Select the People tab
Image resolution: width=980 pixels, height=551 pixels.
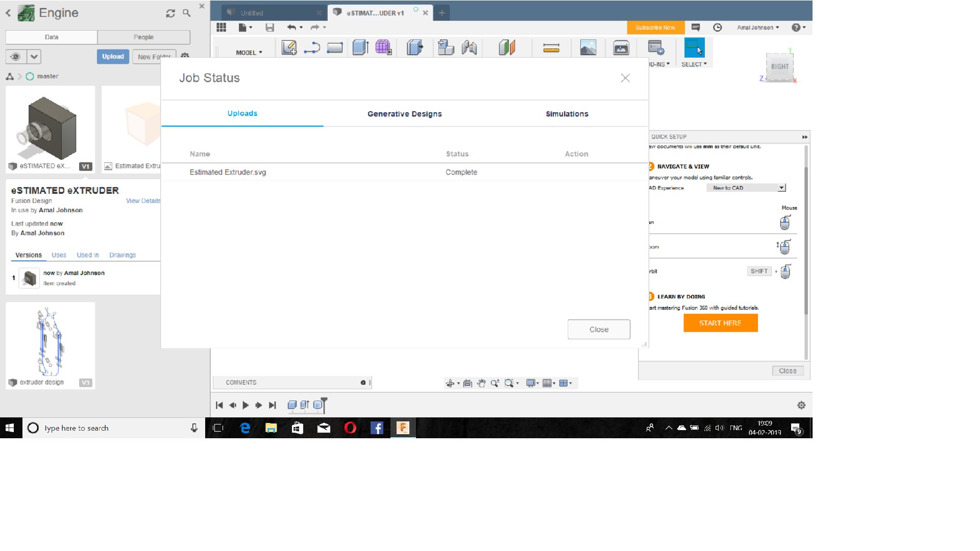[x=143, y=37]
